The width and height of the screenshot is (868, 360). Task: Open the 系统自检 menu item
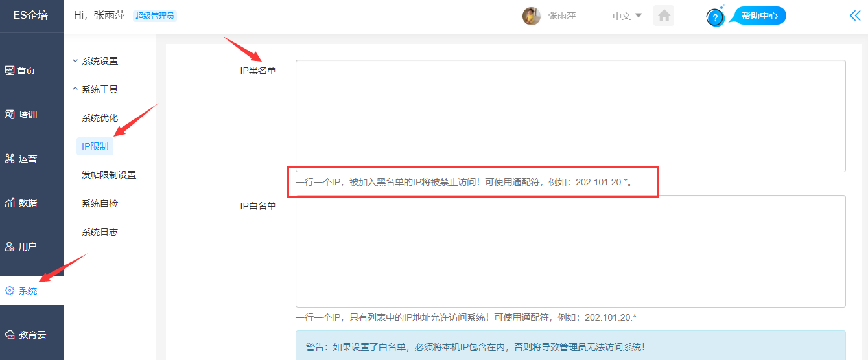[x=100, y=203]
